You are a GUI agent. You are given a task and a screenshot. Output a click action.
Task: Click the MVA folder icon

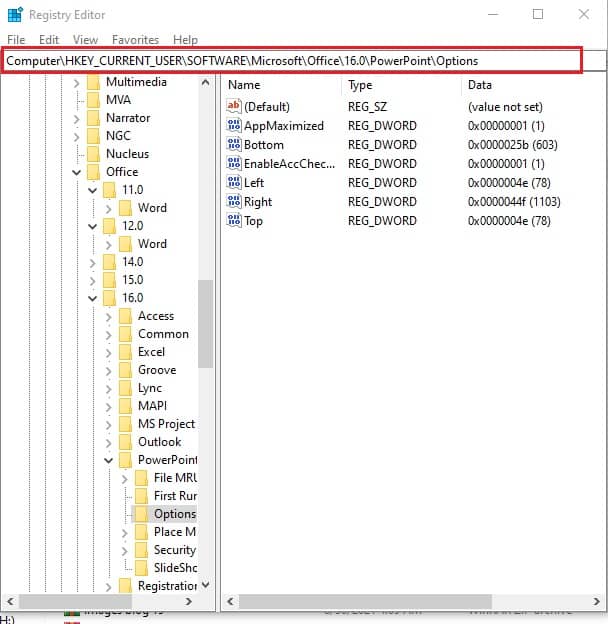click(94, 100)
